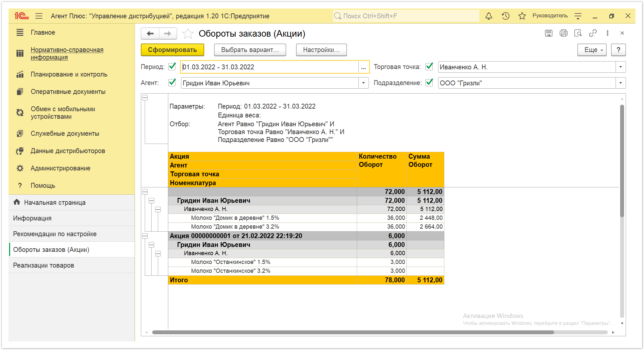
Task: Click Помощь question mark icon
Action: pos(20,185)
